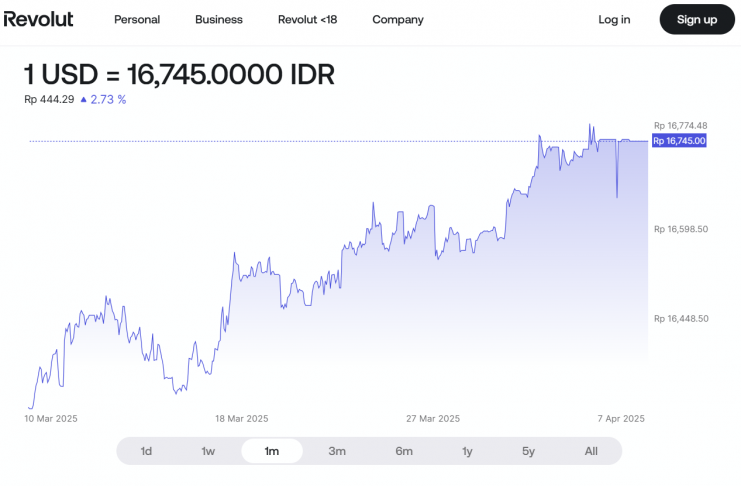Show the 3m chart range
This screenshot has height=486, width=741.
pos(337,451)
